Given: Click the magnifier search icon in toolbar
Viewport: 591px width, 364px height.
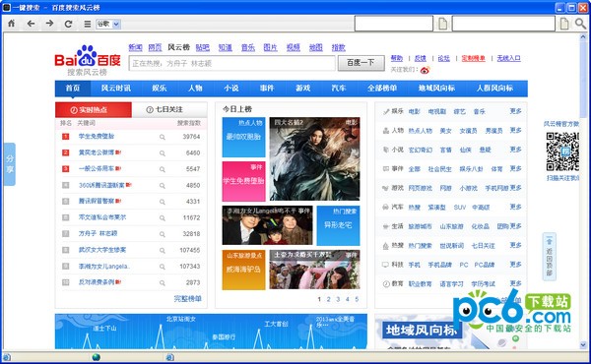Looking at the screenshot, I should pos(580,24).
